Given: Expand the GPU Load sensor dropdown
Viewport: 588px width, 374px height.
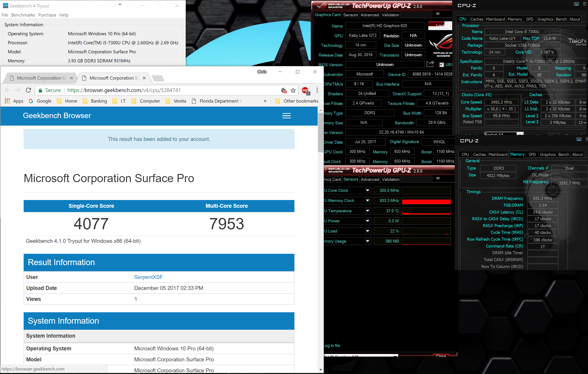Looking at the screenshot, I should [367, 231].
